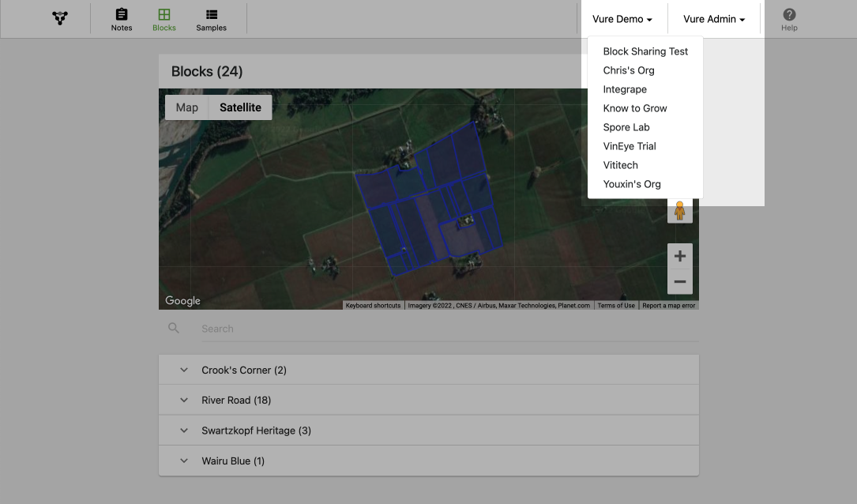Viewport: 857px width, 504px height.
Task: Click the Street View pegman icon
Action: coord(679,210)
